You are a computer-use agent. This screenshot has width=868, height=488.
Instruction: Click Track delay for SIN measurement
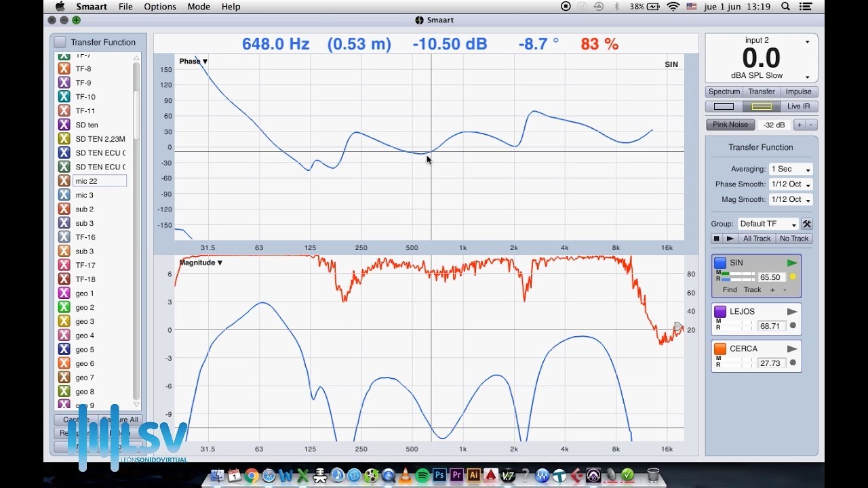click(753, 289)
